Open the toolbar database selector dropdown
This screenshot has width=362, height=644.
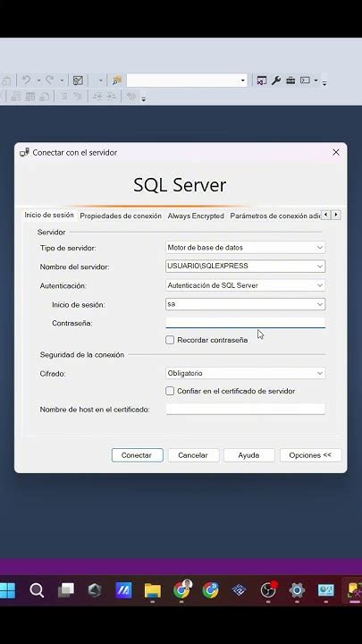click(x=242, y=80)
